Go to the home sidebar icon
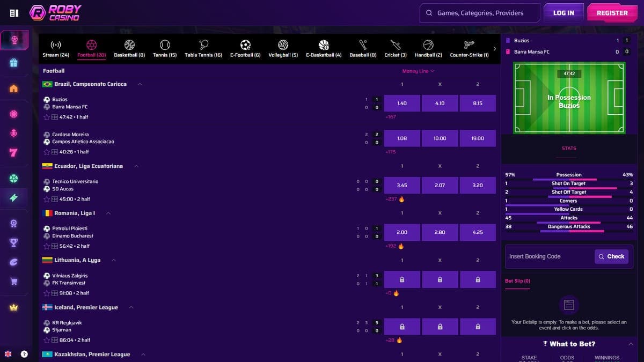Screen dimensions: 644x362 [14, 88]
